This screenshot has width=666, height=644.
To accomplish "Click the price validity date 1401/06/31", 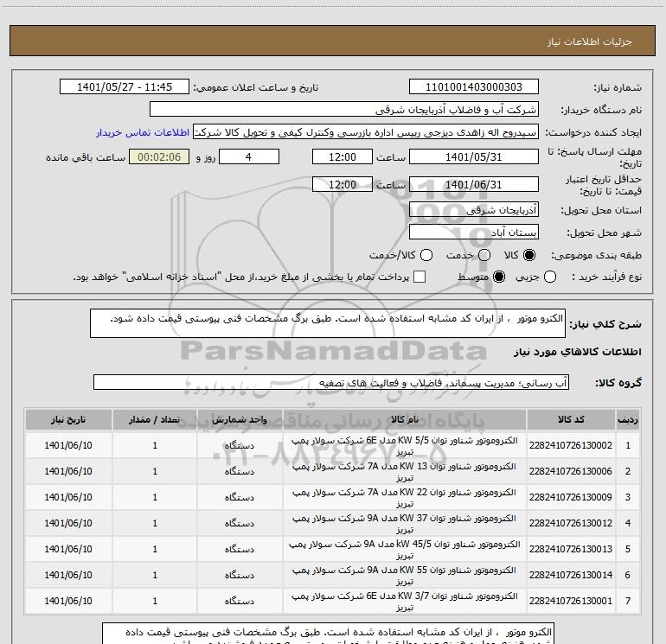I will tap(474, 185).
